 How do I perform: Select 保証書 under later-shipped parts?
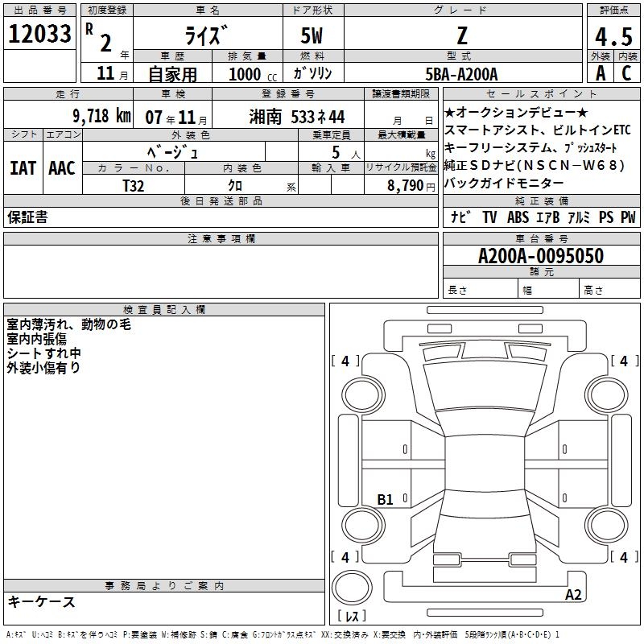(27, 217)
